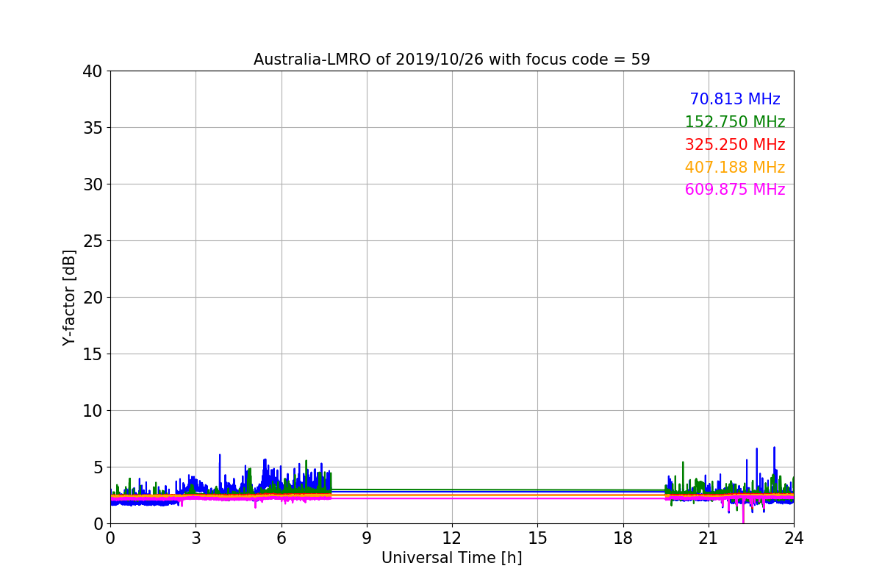
Task: Click x-axis tick label 6
Action: click(281, 538)
